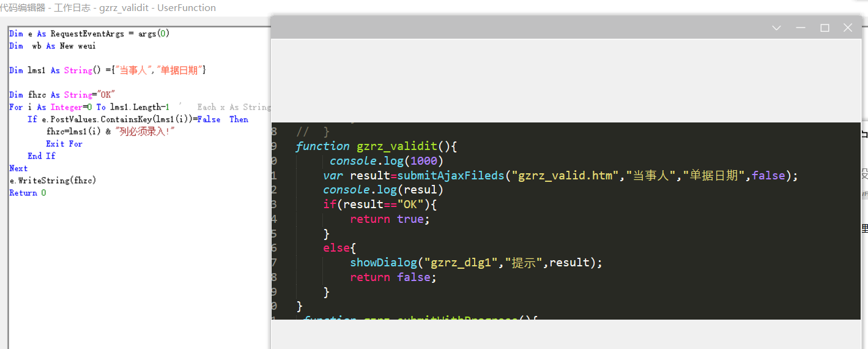The height and width of the screenshot is (349, 868).
Task: Click the 'Exit For' statement
Action: click(x=64, y=144)
